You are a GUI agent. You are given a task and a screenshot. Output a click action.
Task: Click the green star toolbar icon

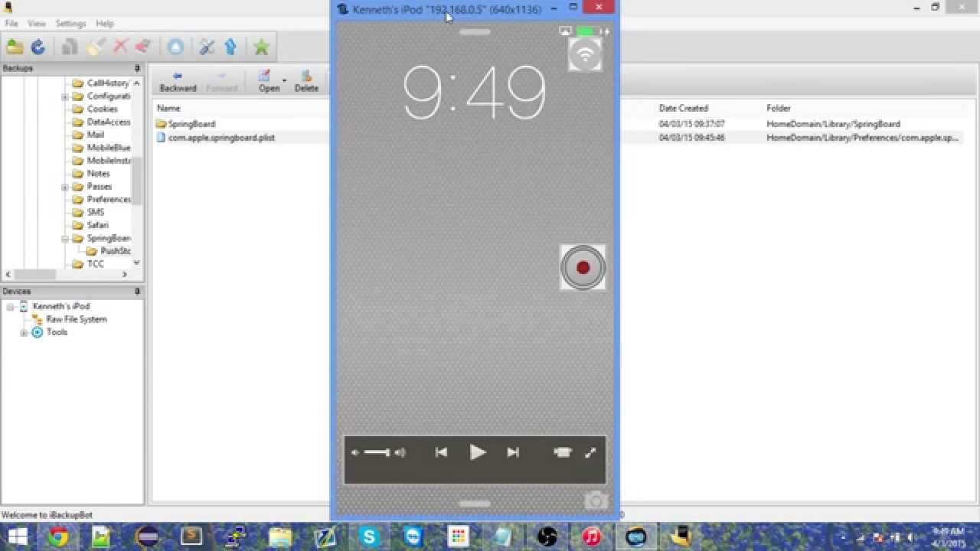pyautogui.click(x=262, y=47)
